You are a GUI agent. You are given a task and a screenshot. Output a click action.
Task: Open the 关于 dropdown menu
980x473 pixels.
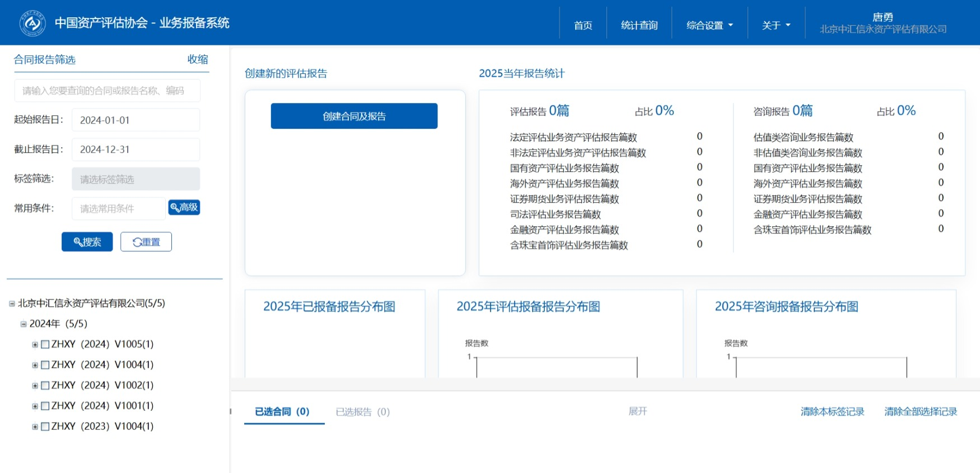pyautogui.click(x=776, y=25)
